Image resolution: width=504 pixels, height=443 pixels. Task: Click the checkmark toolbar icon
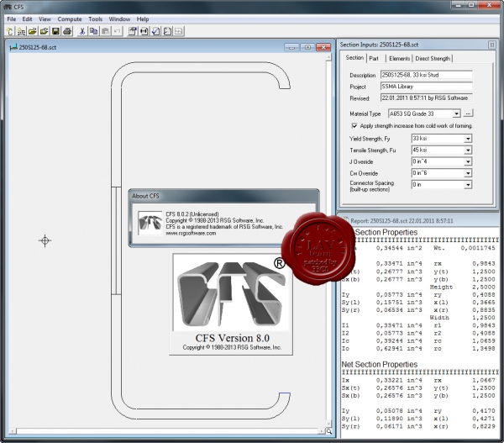(155, 31)
